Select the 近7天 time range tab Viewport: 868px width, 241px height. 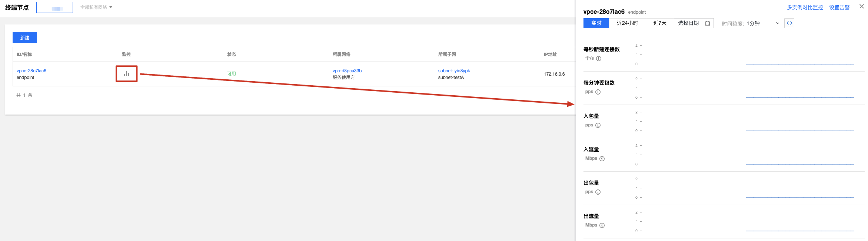[659, 23]
